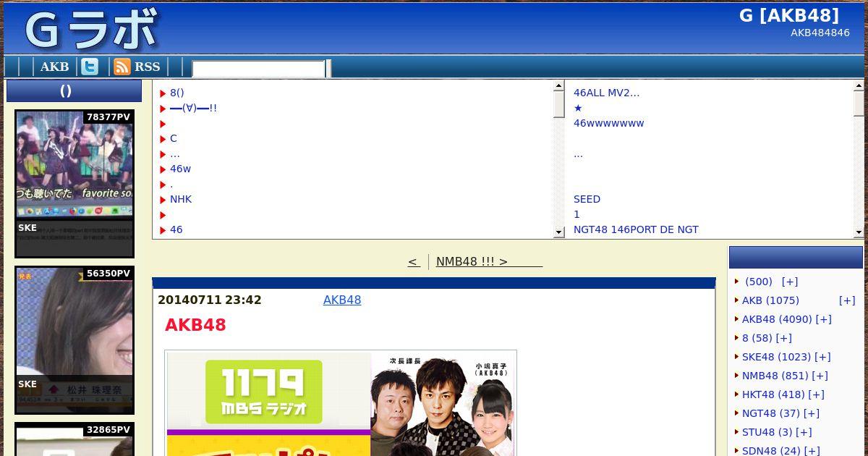Expand the (500) category with [+]
This screenshot has width=868, height=456.
(x=790, y=282)
